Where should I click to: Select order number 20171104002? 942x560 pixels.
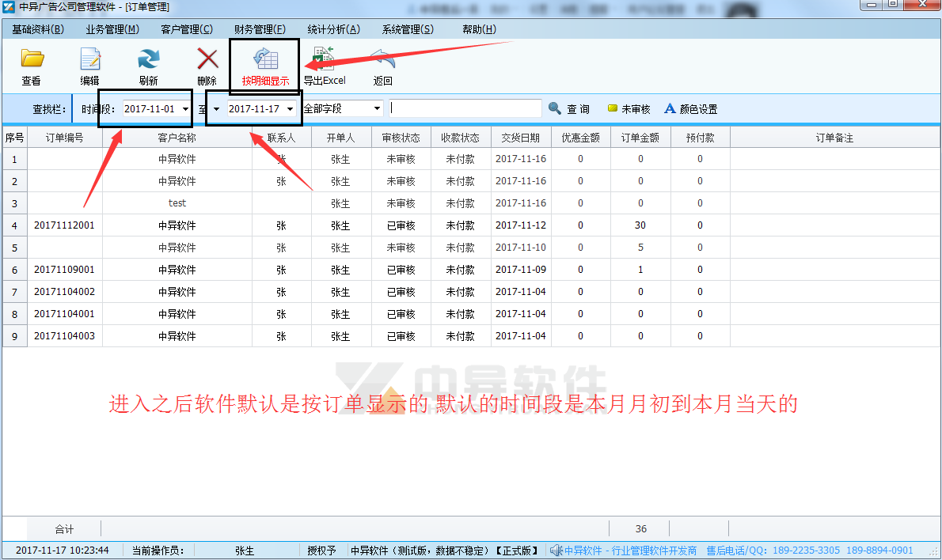click(64, 292)
